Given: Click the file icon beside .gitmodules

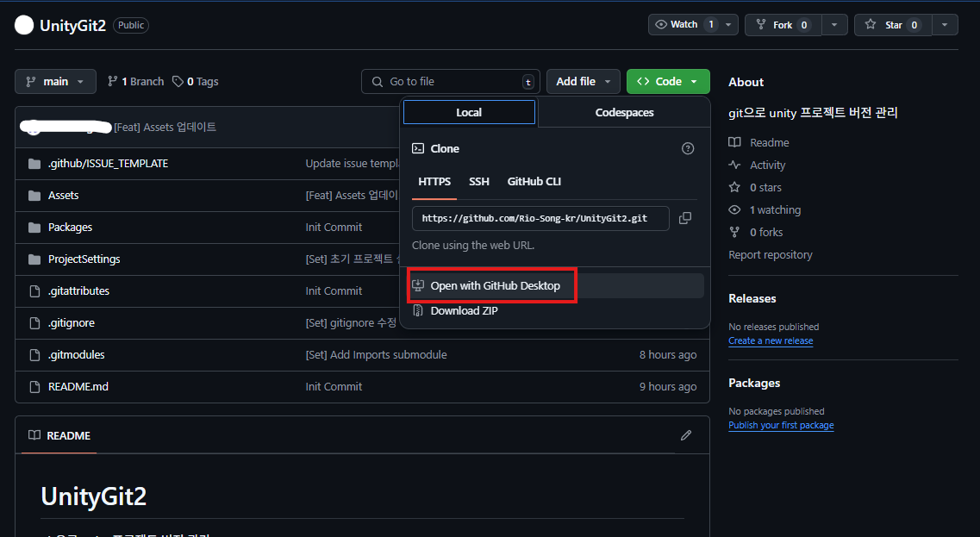Looking at the screenshot, I should [35, 355].
